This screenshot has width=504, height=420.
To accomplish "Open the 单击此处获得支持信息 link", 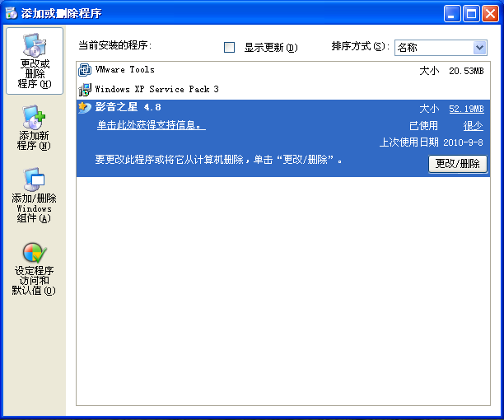I will pyautogui.click(x=151, y=125).
